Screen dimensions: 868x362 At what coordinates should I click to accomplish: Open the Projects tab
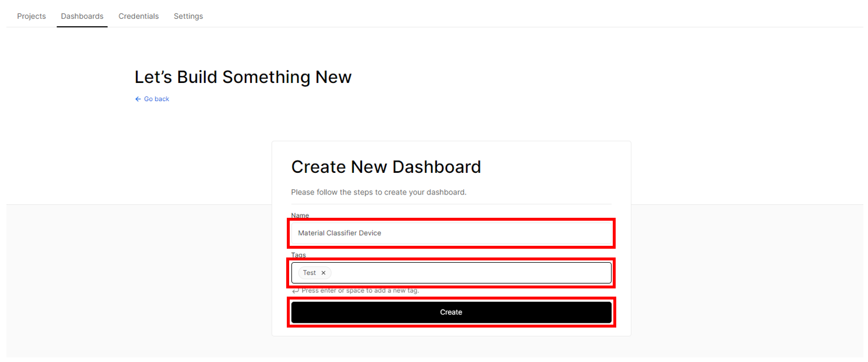(x=32, y=16)
